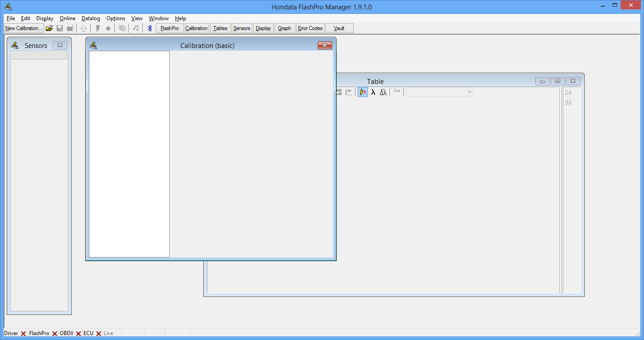This screenshot has height=340, width=644.
Task: Click the Live label in status bar
Action: click(x=109, y=333)
